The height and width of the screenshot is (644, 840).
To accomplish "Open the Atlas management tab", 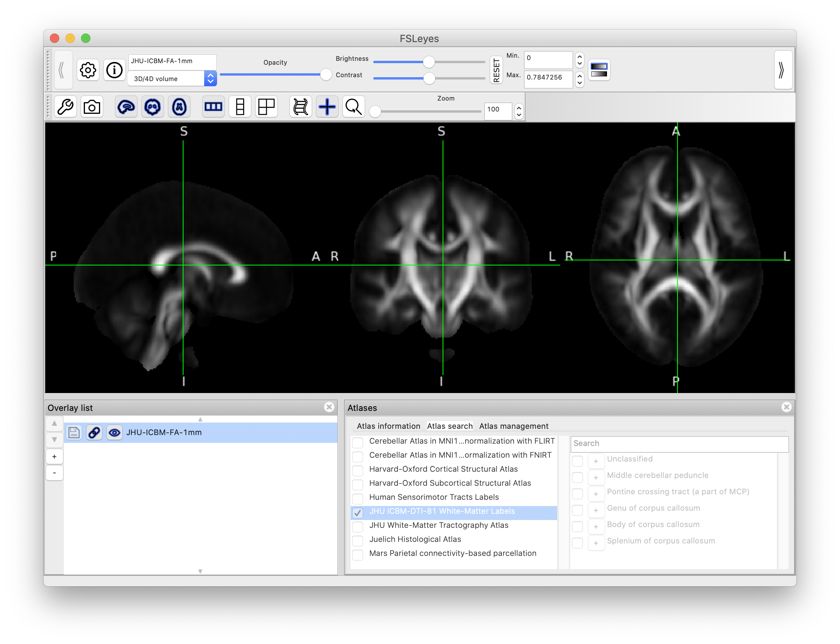I will [x=514, y=426].
